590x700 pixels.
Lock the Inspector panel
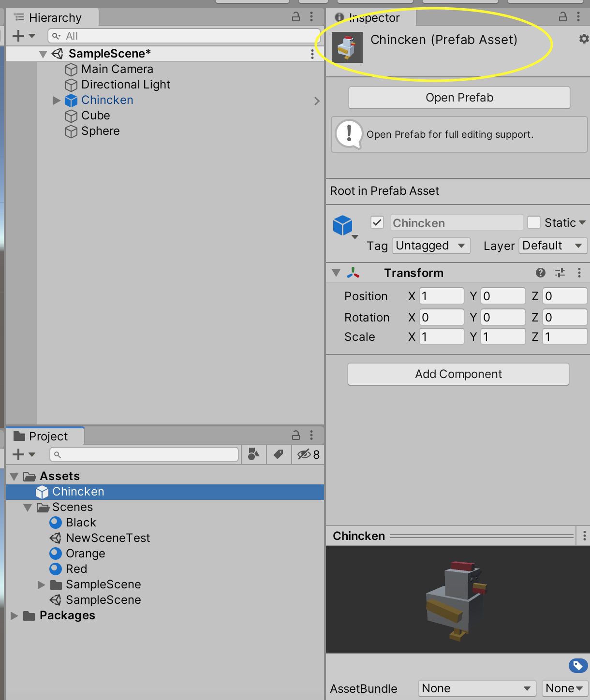point(563,17)
